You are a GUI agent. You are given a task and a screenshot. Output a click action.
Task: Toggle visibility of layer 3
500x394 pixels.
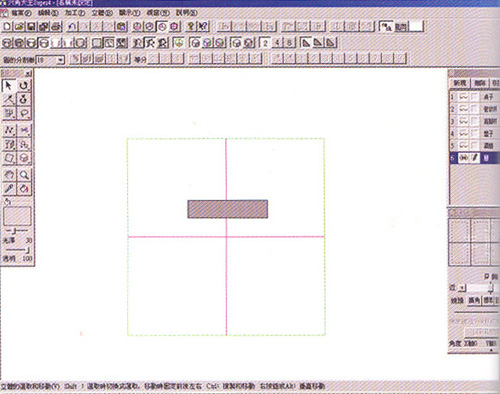[464, 121]
